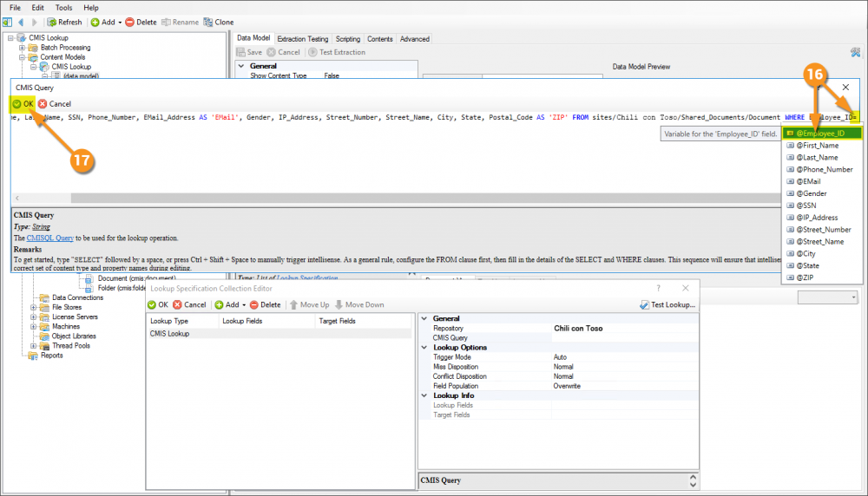
Task: Click the red Delete icon in main toolbar
Action: [130, 22]
